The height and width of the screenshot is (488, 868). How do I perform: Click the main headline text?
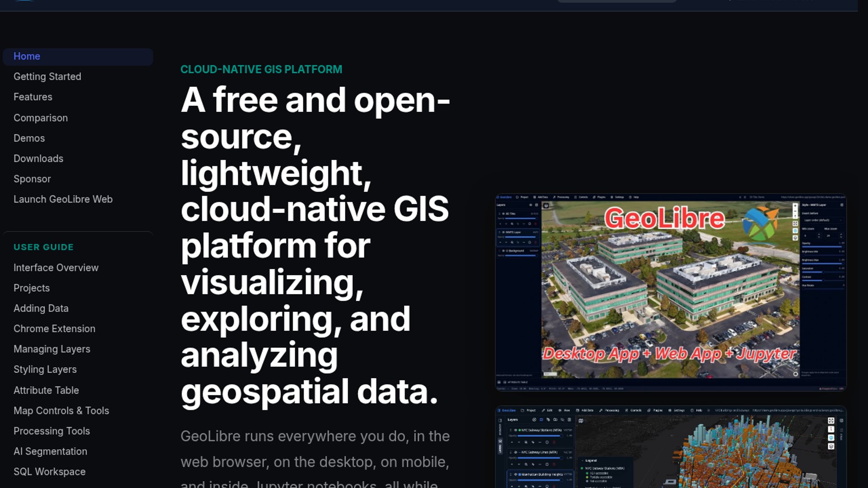[315, 246]
